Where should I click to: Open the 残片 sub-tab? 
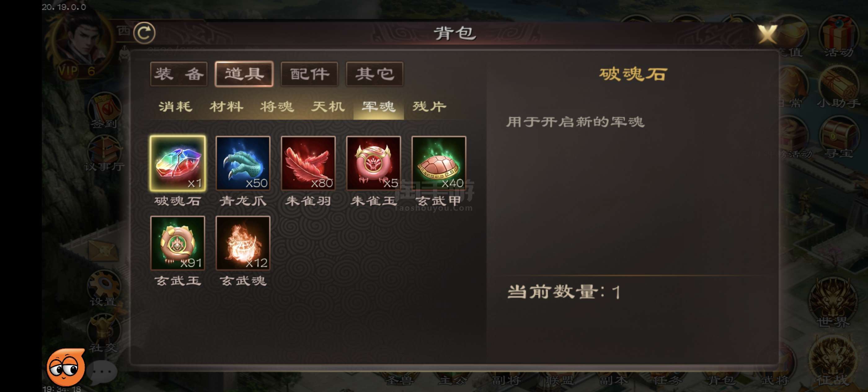coord(429,107)
